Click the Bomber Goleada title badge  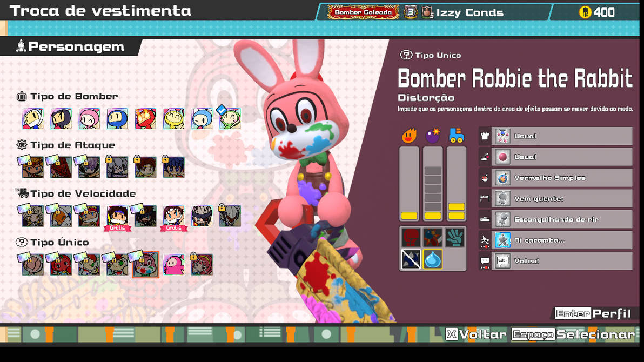pos(363,12)
